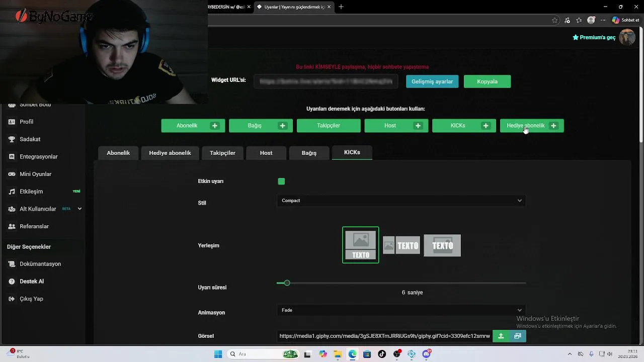Open a new browser tab
Image resolution: width=644 pixels, height=362 pixels.
pos(341,7)
